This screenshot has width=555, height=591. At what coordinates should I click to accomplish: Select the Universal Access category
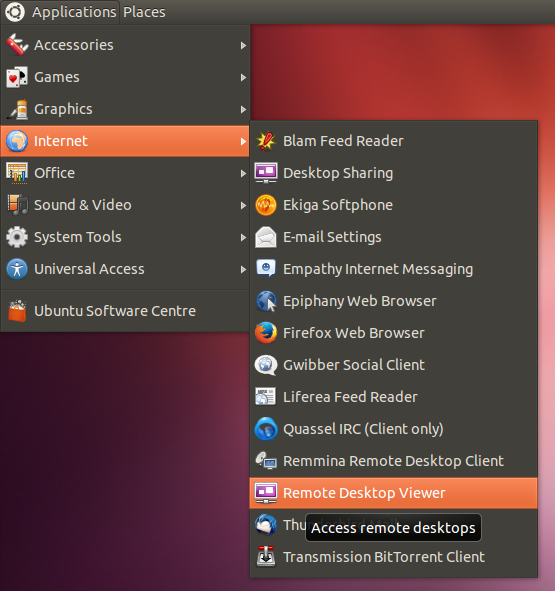(x=125, y=269)
